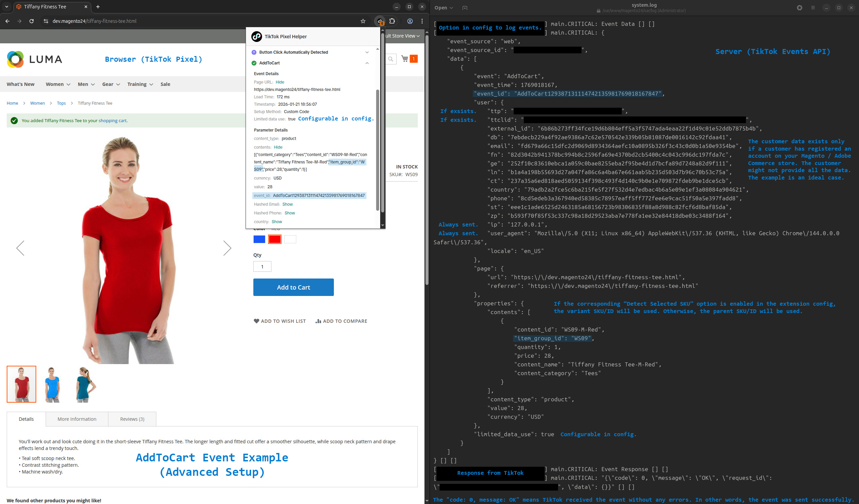Open the text editor hamburger menu
Screen dimensions: 859x504
[813, 7]
